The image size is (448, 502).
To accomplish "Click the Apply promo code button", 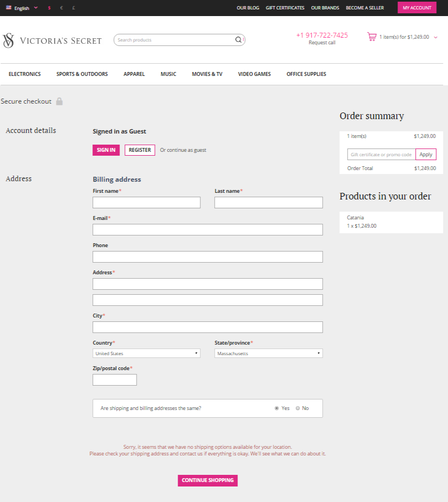I will (426, 155).
